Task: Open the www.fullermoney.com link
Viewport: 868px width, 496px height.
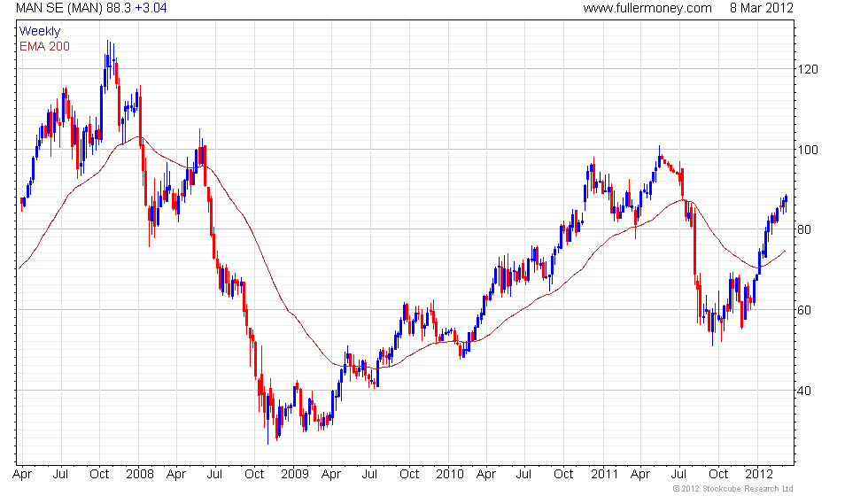Action: click(647, 8)
